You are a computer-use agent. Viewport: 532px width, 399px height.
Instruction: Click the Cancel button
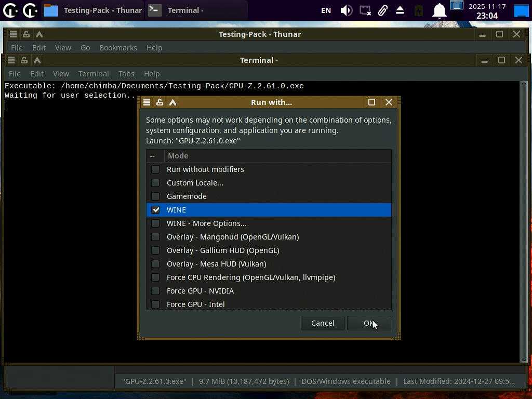tap(323, 323)
